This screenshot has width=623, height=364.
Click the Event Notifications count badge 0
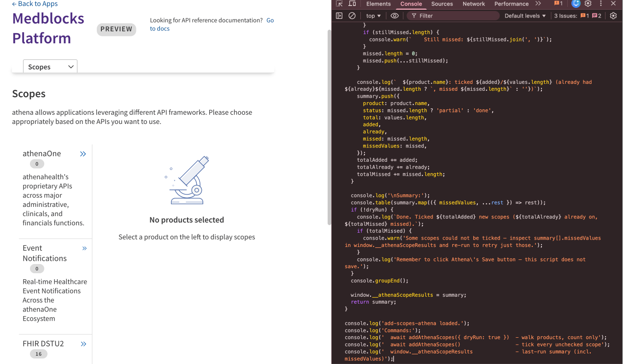click(37, 269)
